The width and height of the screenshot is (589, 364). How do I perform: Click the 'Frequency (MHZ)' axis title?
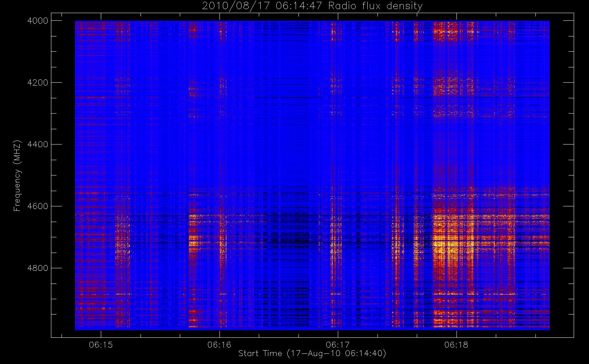17,175
